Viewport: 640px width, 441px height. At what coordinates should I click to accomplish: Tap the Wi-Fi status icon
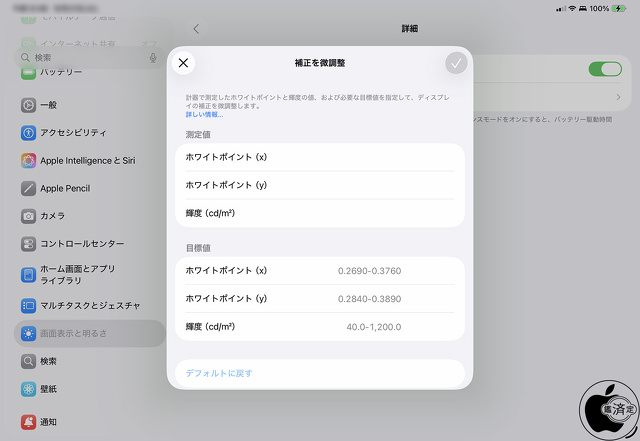(x=572, y=8)
